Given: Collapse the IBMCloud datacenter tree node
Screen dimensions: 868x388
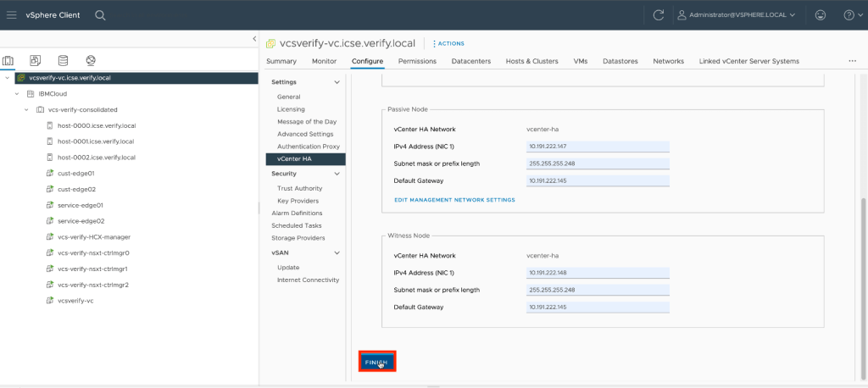Looking at the screenshot, I should [17, 94].
